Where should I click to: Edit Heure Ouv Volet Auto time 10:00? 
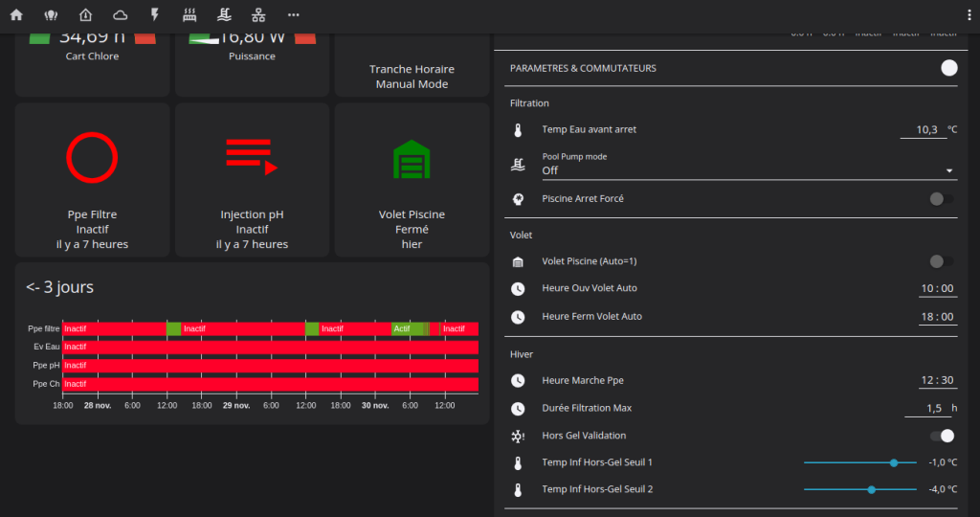938,288
